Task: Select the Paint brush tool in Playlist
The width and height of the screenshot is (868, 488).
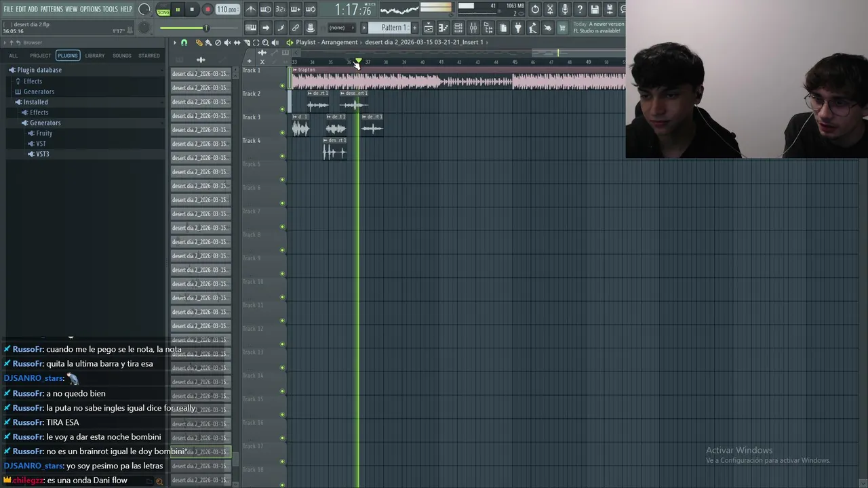Action: coord(208,43)
